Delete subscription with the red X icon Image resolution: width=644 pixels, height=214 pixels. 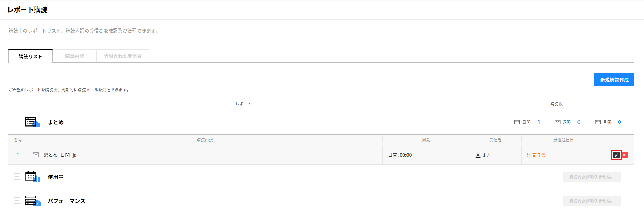pyautogui.click(x=624, y=155)
